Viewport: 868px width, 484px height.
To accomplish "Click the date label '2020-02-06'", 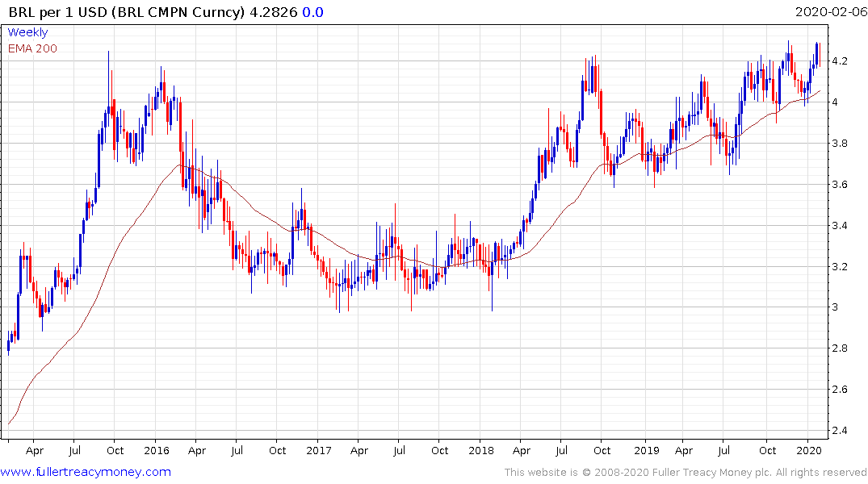I will [831, 12].
